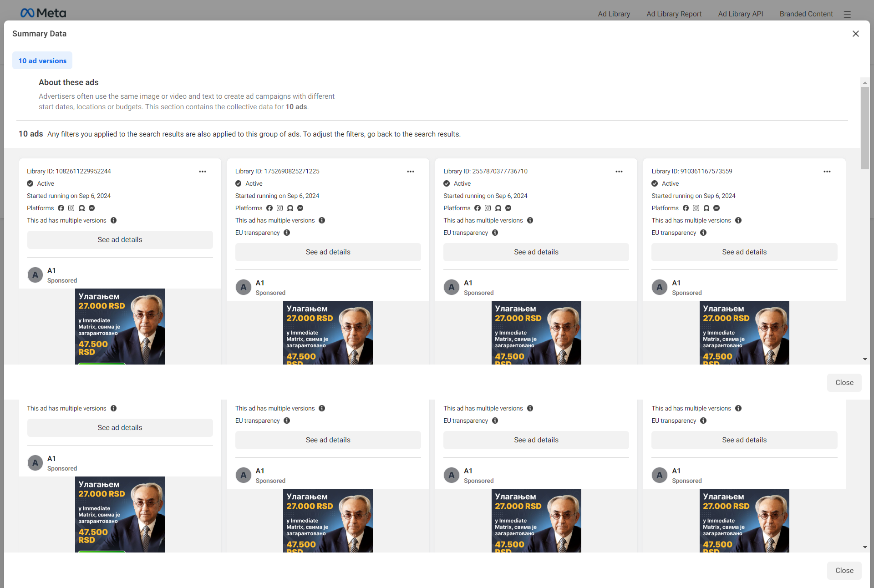See ad details for Library ID 1082611229952244
Screen dimensions: 874x588
click(120, 240)
